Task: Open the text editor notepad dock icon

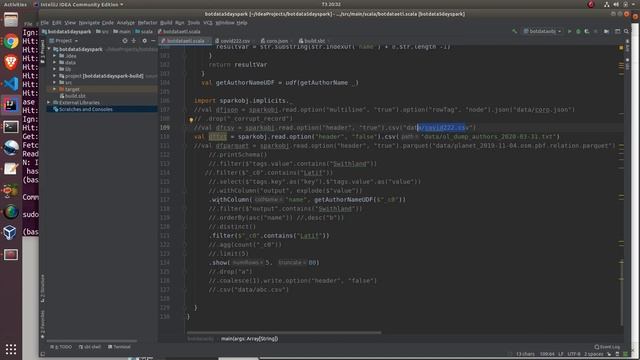Action: 11,169
